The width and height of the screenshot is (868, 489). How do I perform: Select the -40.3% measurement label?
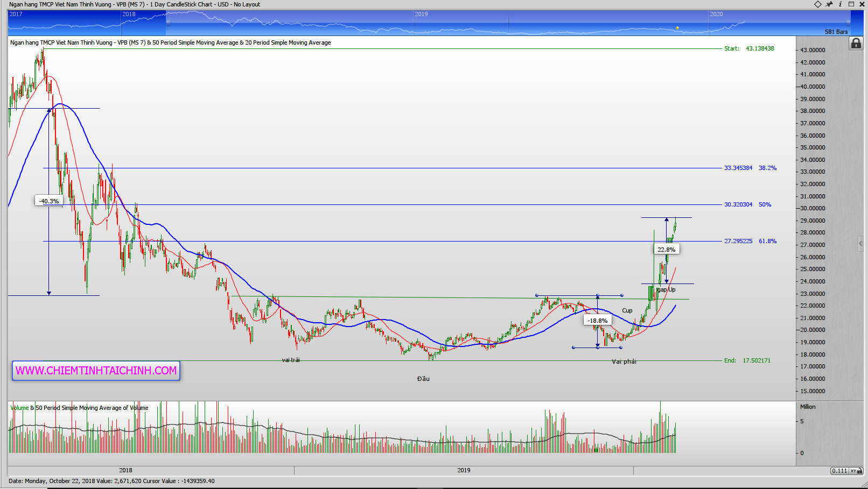point(49,201)
